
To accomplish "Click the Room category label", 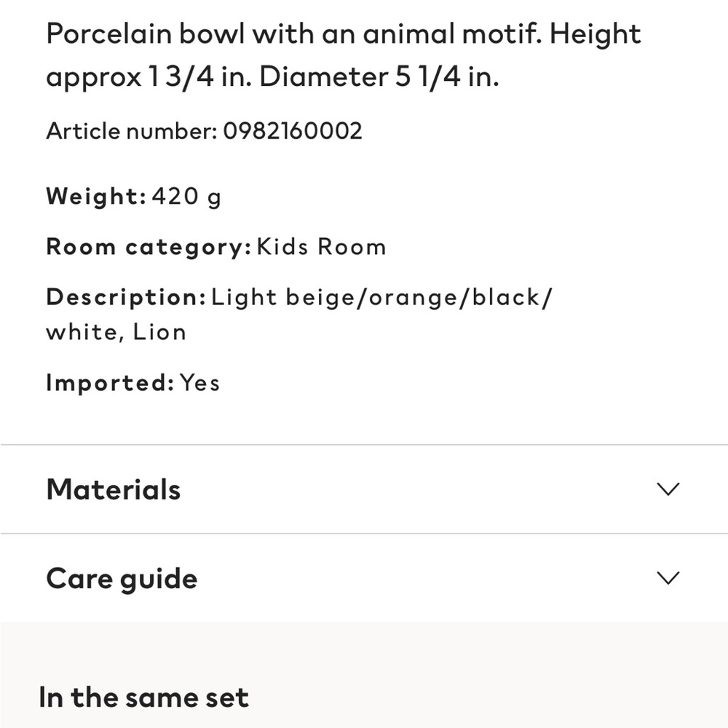I will [x=149, y=248].
